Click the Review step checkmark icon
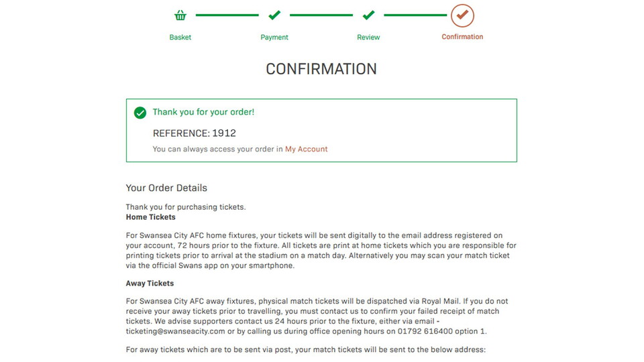This screenshot has width=644, height=362. pos(368,15)
